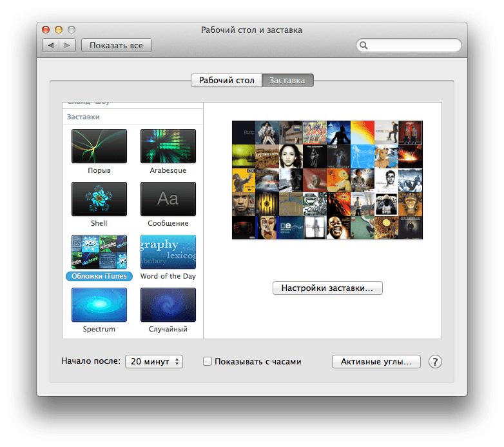Switch to the Рабочий стол tab
Viewport: 504px width, 447px height.
227,81
